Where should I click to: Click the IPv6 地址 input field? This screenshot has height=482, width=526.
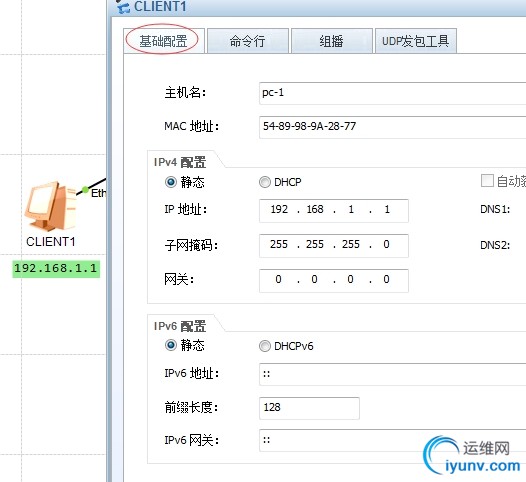(x=392, y=374)
